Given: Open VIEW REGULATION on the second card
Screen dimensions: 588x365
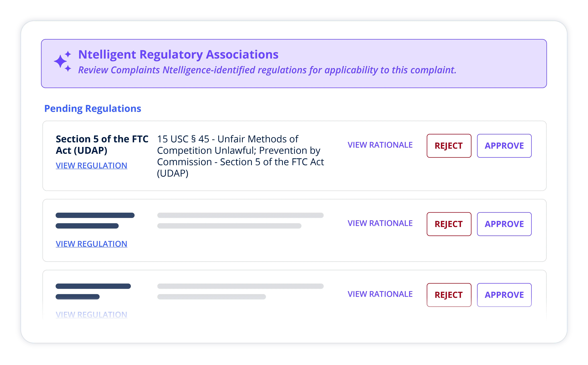Looking at the screenshot, I should tap(92, 244).
